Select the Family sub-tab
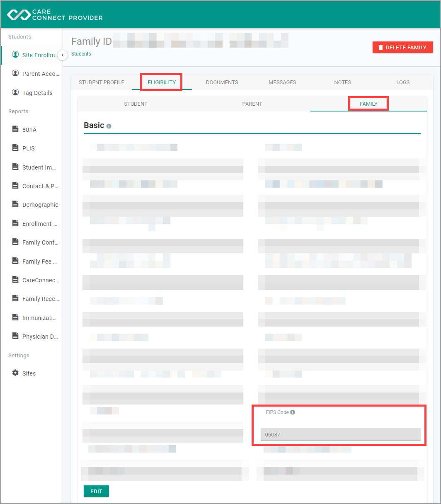The height and width of the screenshot is (504, 441). (368, 104)
